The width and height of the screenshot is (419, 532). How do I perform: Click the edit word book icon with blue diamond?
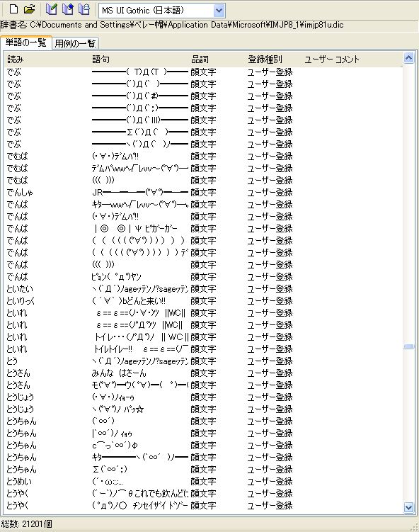pos(68,9)
